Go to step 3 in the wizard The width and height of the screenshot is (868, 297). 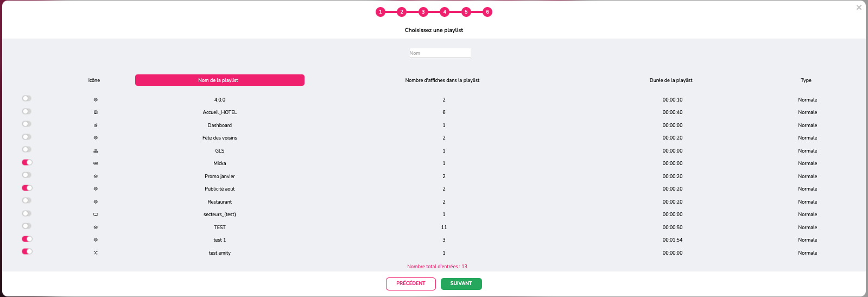pos(423,12)
